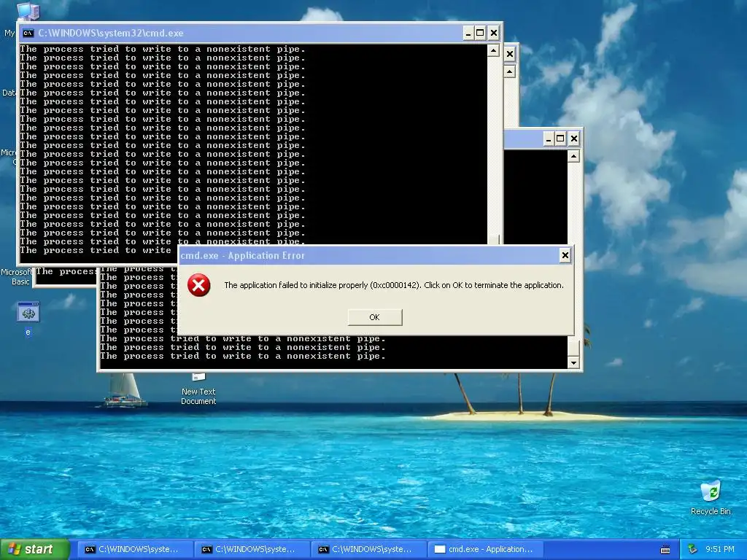Click the front cmd.exe title bar icon
Screen dimensions: 747x560
(x=28, y=34)
